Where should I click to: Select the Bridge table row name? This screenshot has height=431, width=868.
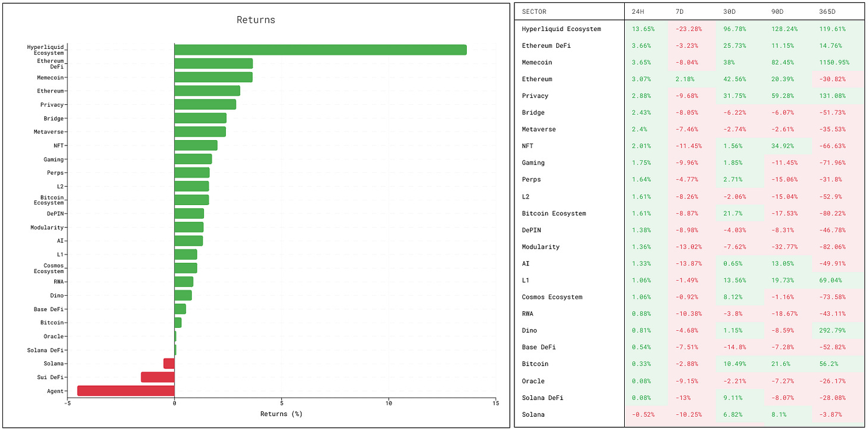(x=533, y=112)
